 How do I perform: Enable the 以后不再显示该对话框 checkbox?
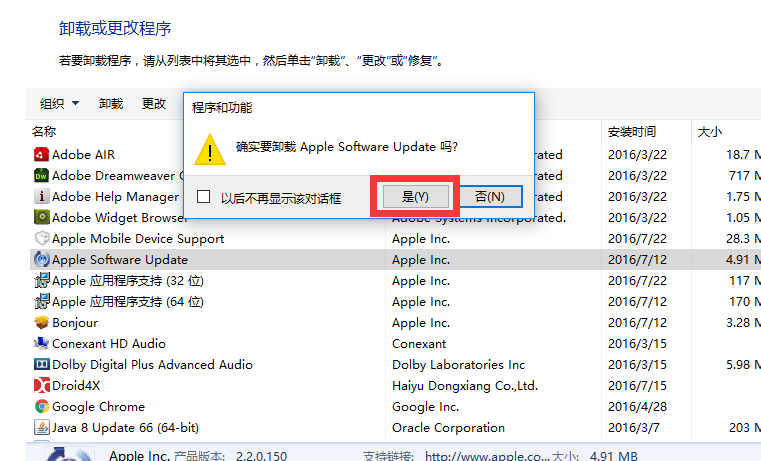pyautogui.click(x=203, y=197)
